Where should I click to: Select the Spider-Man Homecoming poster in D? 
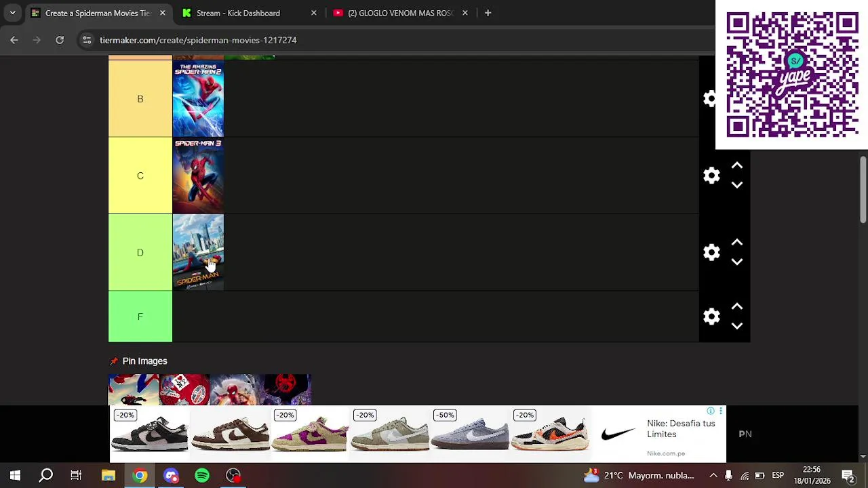pos(198,252)
